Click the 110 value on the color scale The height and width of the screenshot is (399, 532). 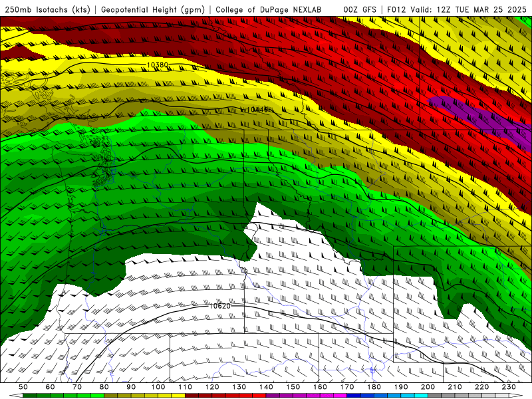click(x=186, y=387)
